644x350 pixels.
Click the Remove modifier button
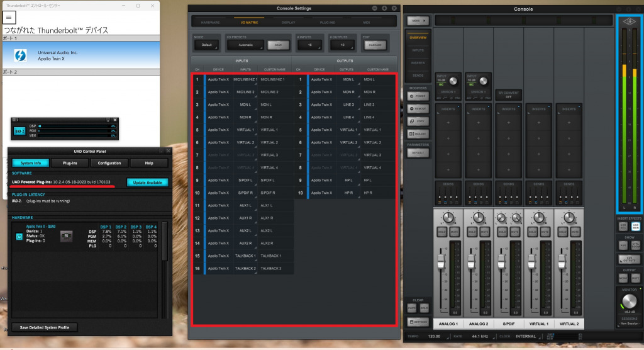[x=417, y=108]
